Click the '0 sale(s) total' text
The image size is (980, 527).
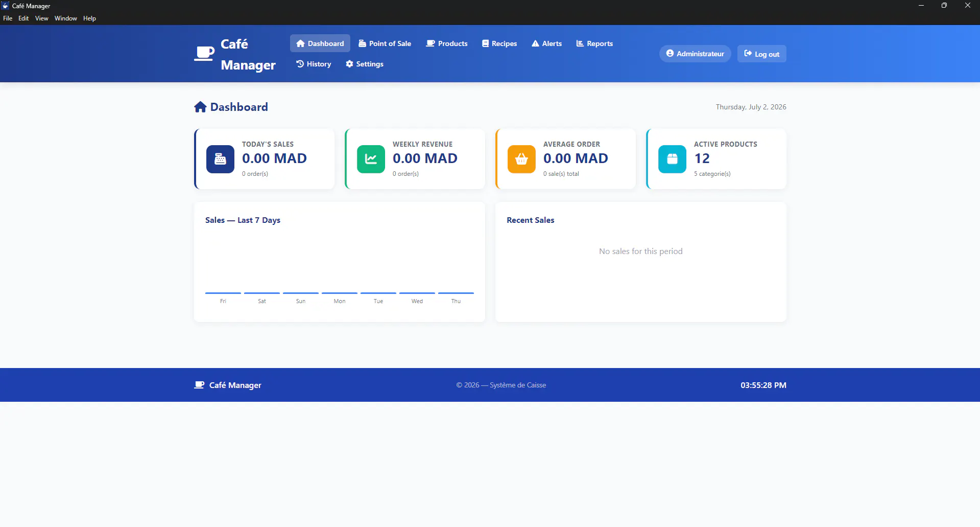click(561, 174)
